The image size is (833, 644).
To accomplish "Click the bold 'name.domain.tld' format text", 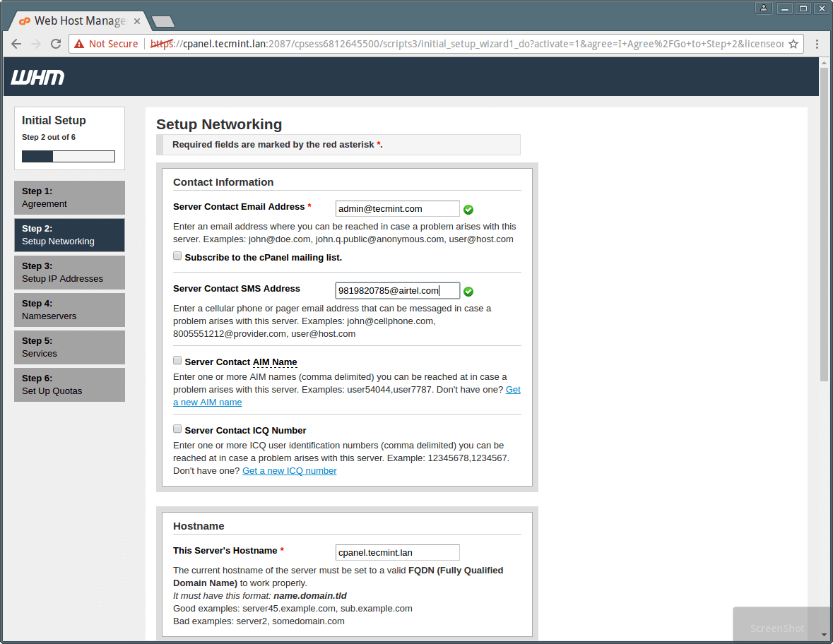I will pos(310,596).
